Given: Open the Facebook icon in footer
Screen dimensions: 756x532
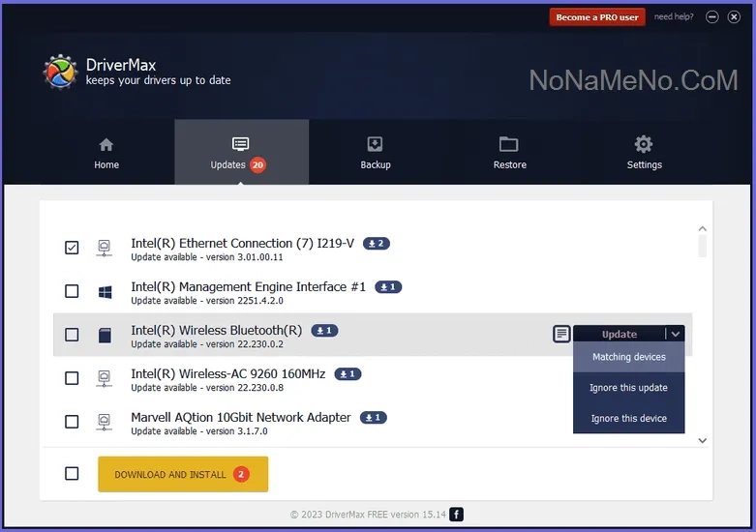Looking at the screenshot, I should pyautogui.click(x=457, y=515).
